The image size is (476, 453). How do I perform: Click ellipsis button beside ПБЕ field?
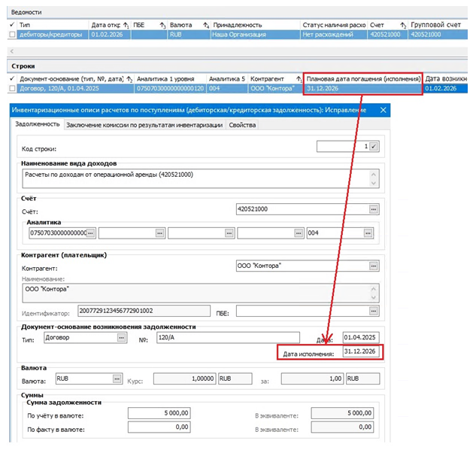coord(373,312)
